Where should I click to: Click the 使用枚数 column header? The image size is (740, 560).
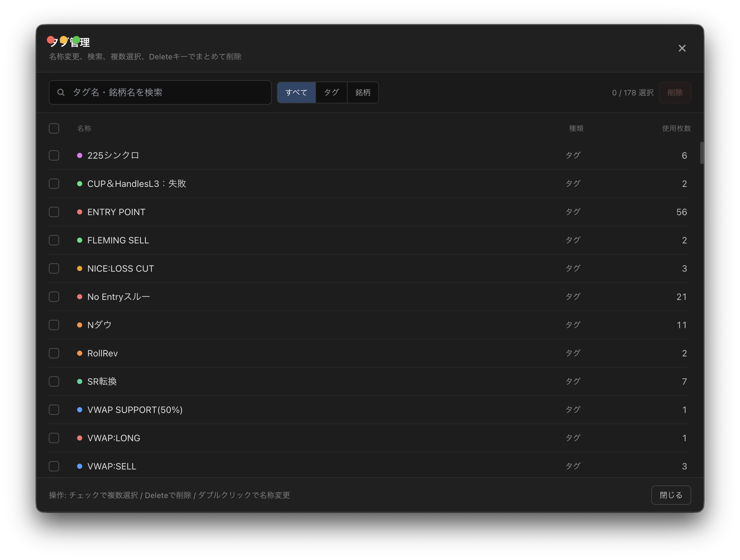pos(676,128)
